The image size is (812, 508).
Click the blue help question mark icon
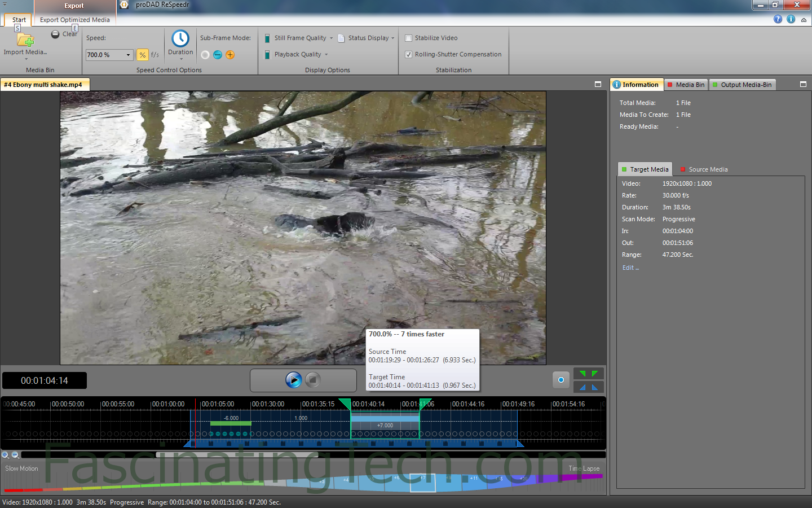(778, 19)
